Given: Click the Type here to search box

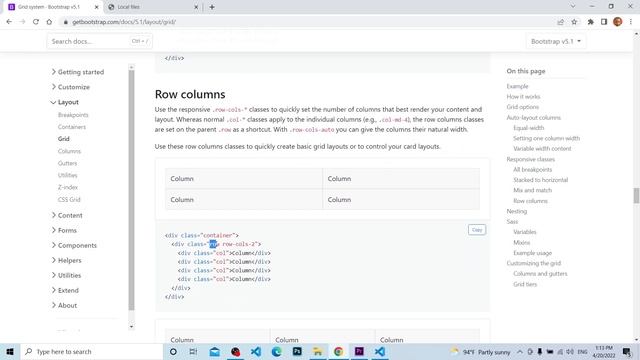Looking at the screenshot, I should (91, 351).
